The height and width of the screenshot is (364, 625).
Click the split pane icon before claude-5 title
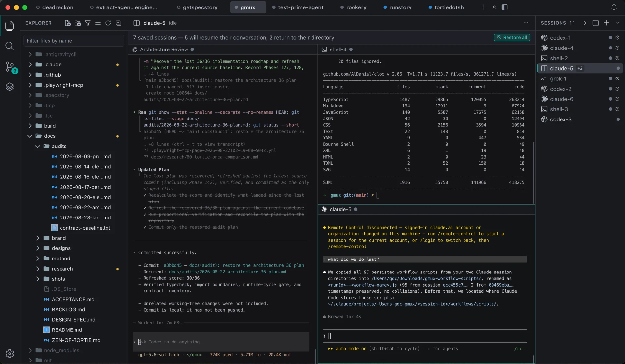click(136, 23)
